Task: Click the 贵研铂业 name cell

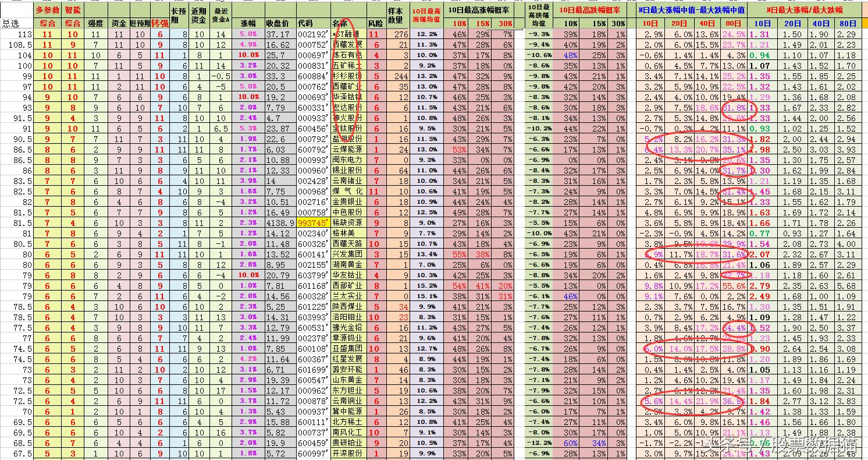Action: (348, 443)
